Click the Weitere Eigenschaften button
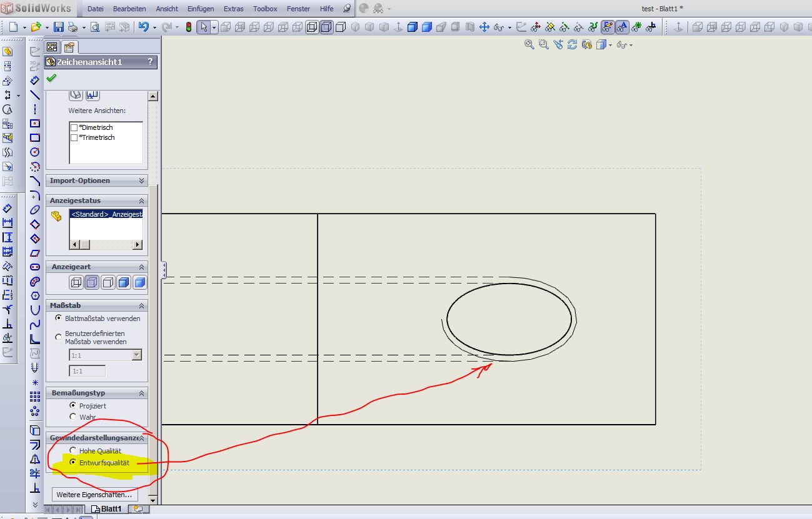Screen dimensions: 812x519 [94, 495]
